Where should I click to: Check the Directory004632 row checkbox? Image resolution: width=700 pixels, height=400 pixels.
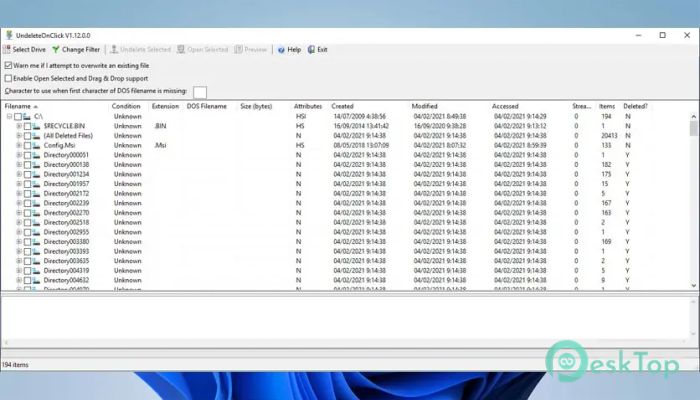27,280
